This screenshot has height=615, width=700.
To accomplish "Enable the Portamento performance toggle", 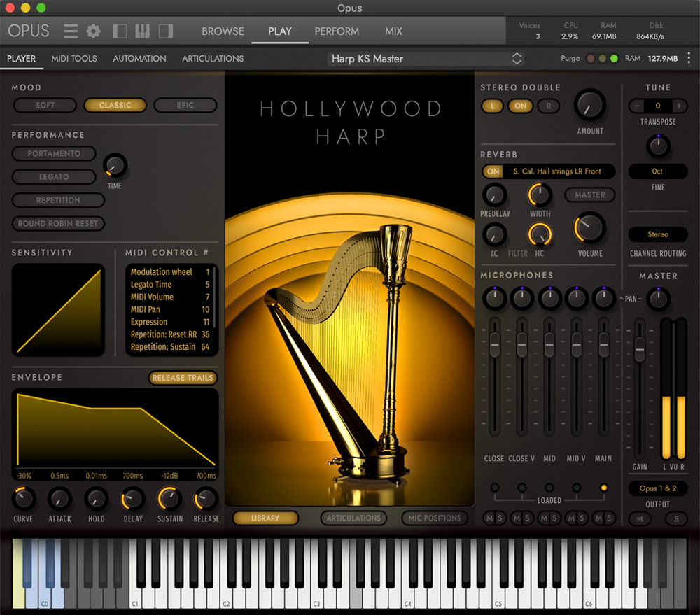I will click(54, 153).
